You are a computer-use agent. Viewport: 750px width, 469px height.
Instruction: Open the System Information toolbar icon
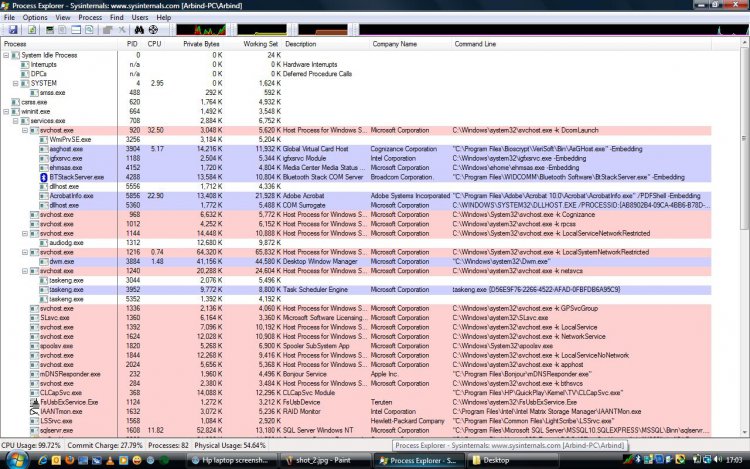50,30
